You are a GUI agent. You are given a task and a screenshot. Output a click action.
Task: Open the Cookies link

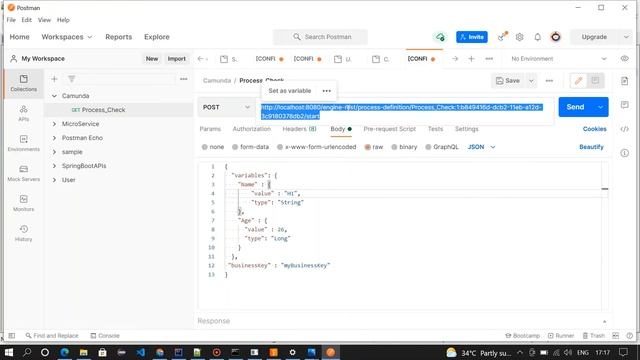tap(594, 129)
